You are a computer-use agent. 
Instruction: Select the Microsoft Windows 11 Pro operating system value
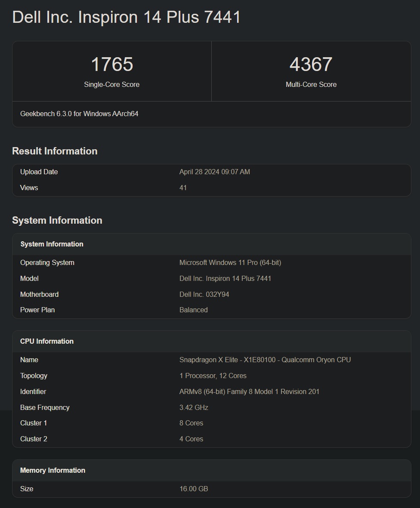coord(230,262)
